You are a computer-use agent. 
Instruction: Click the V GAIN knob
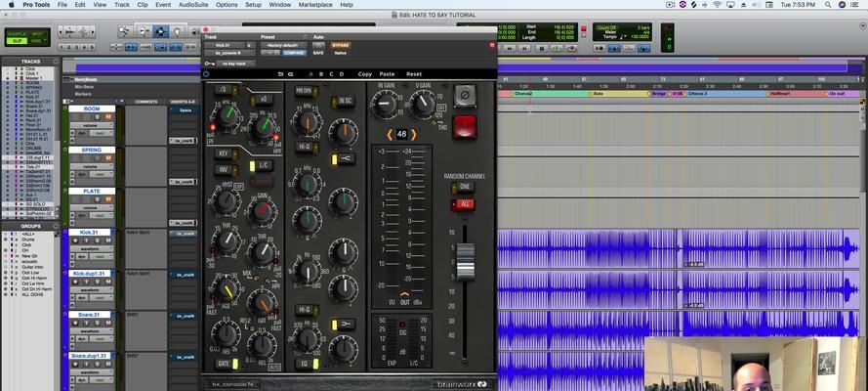423,105
